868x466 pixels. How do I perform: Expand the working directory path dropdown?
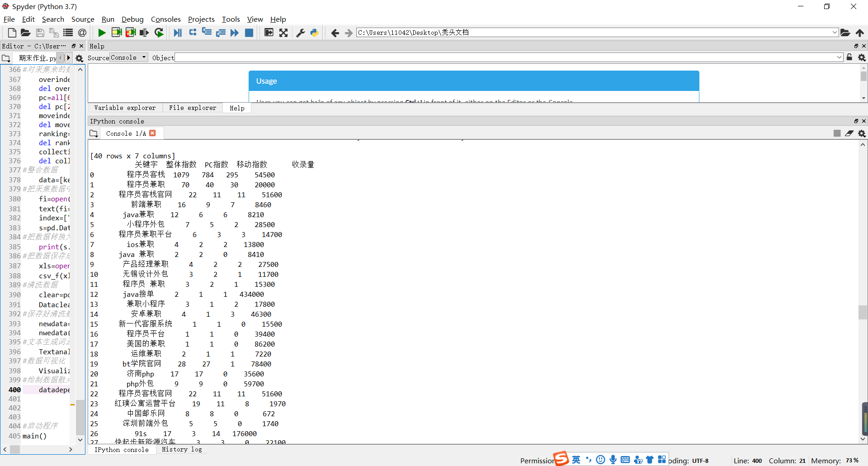(835, 33)
